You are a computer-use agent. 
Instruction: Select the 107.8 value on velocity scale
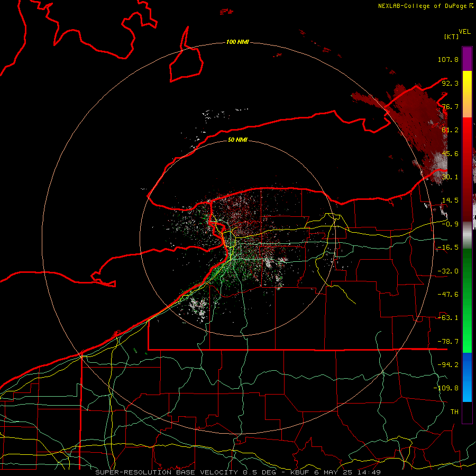point(448,59)
